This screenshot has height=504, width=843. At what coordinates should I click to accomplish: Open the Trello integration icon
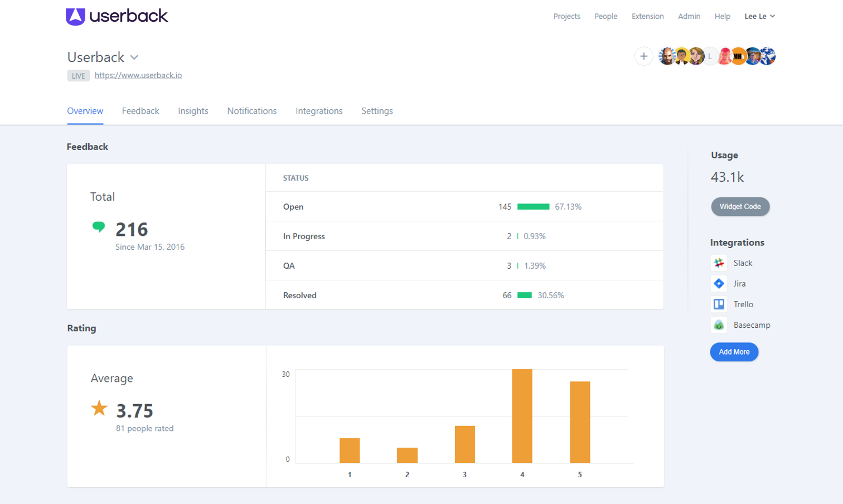(x=719, y=304)
